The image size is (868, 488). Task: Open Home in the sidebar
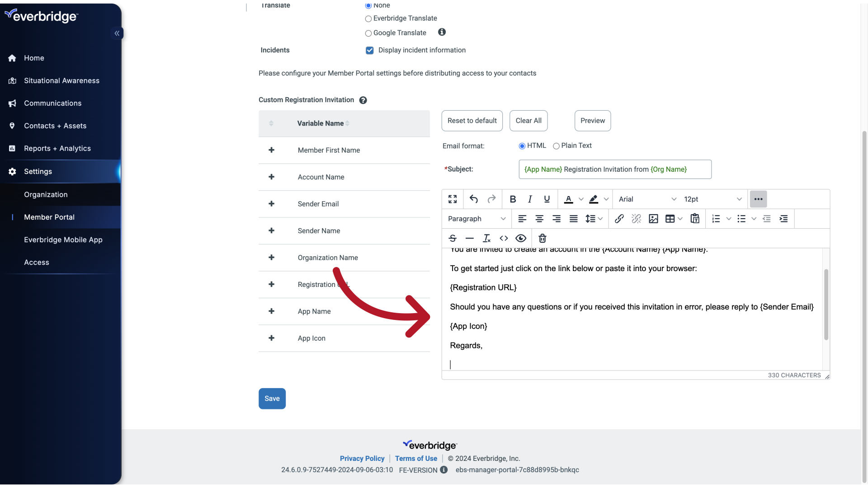34,58
